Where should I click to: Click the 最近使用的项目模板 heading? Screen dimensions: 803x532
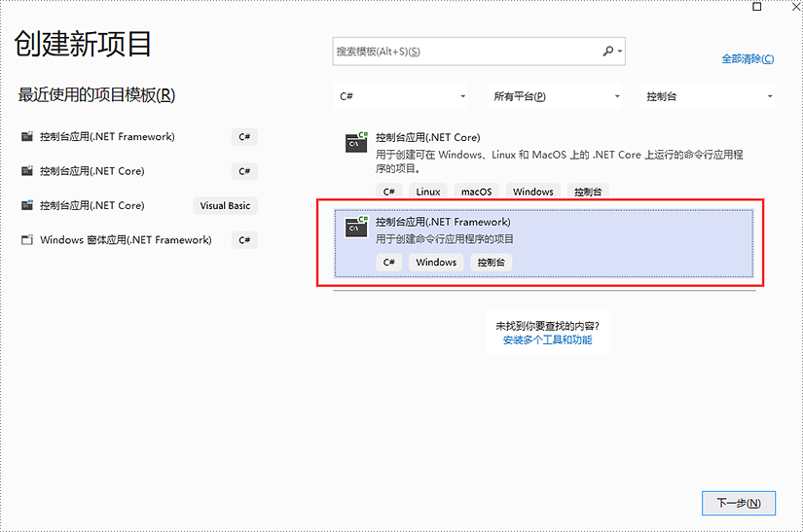(96, 94)
